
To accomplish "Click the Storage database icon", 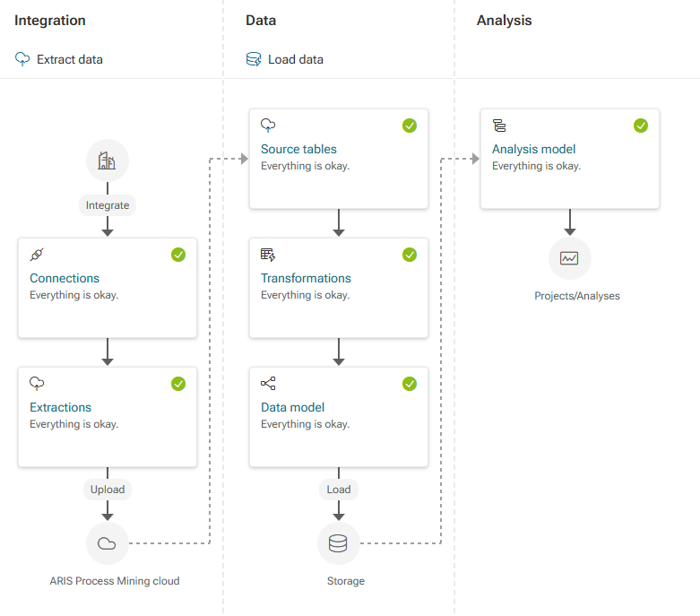I will tap(339, 543).
